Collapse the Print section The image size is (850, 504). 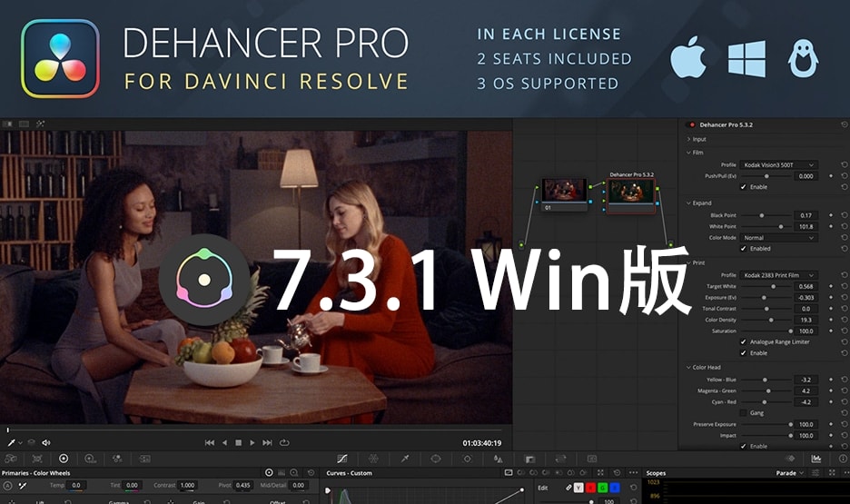click(x=688, y=262)
